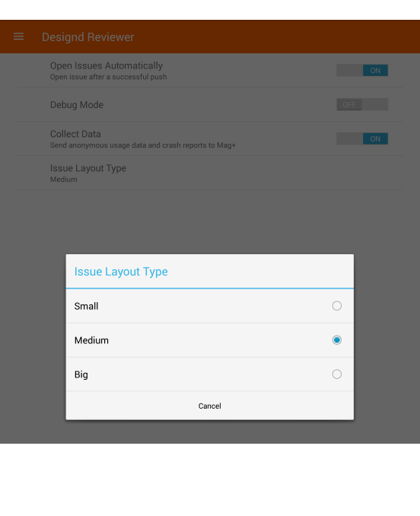Select the Small radio button

(x=336, y=306)
